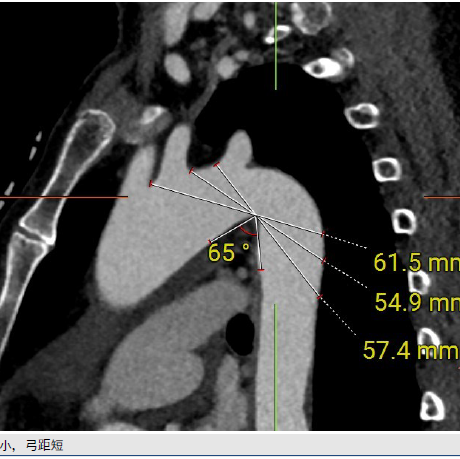The width and height of the screenshot is (460, 459).
Task: Select the left orange horizontal crosshair line
Action: coord(64,197)
